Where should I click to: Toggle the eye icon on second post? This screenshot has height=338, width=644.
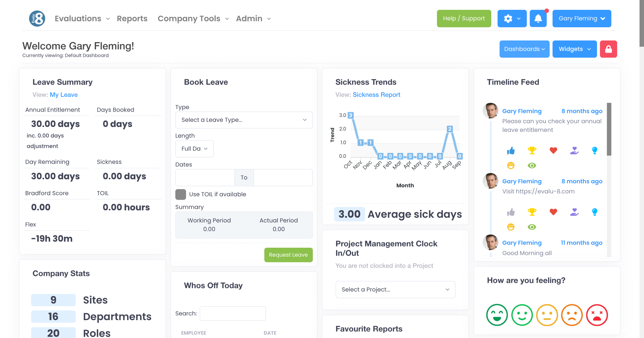click(532, 227)
